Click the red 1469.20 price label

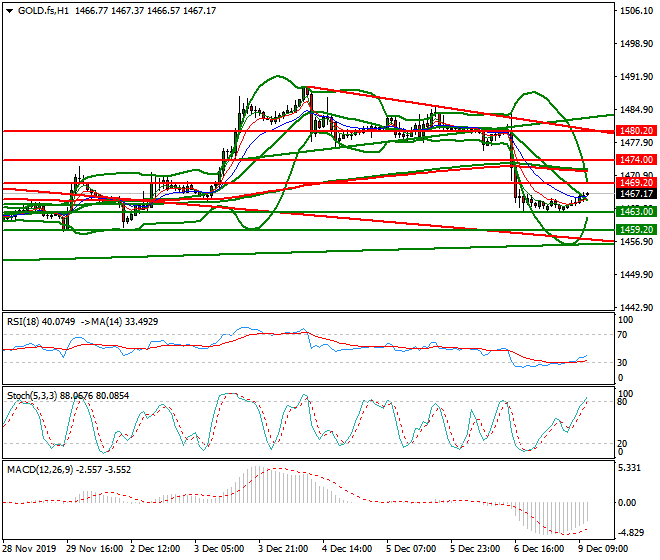(636, 183)
